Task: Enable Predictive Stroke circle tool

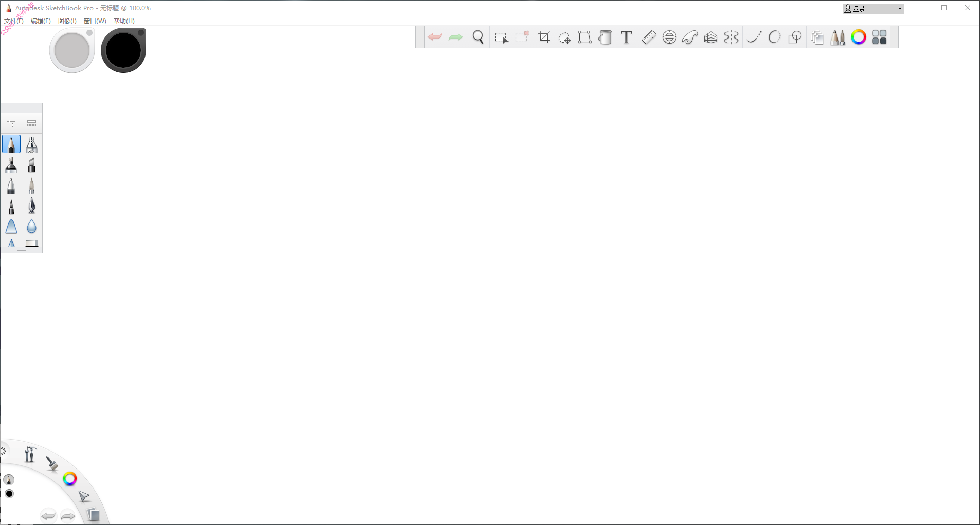Action: 774,37
